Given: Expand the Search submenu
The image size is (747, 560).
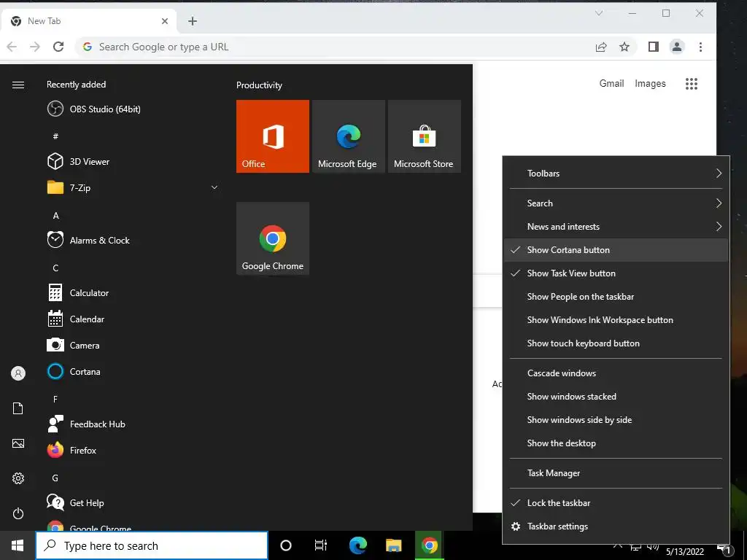Looking at the screenshot, I should tap(616, 203).
